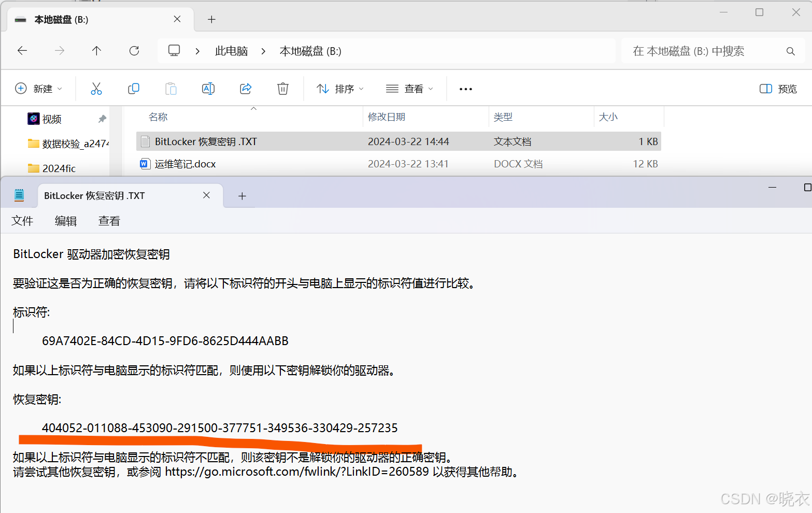Click the DOCX 文档 type cell

(x=518, y=164)
